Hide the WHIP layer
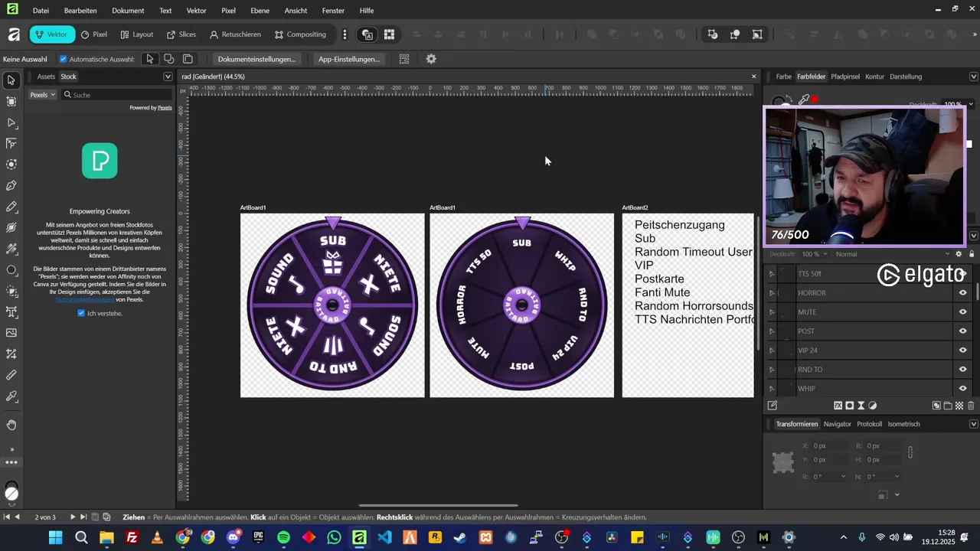980x551 pixels. [x=963, y=389]
